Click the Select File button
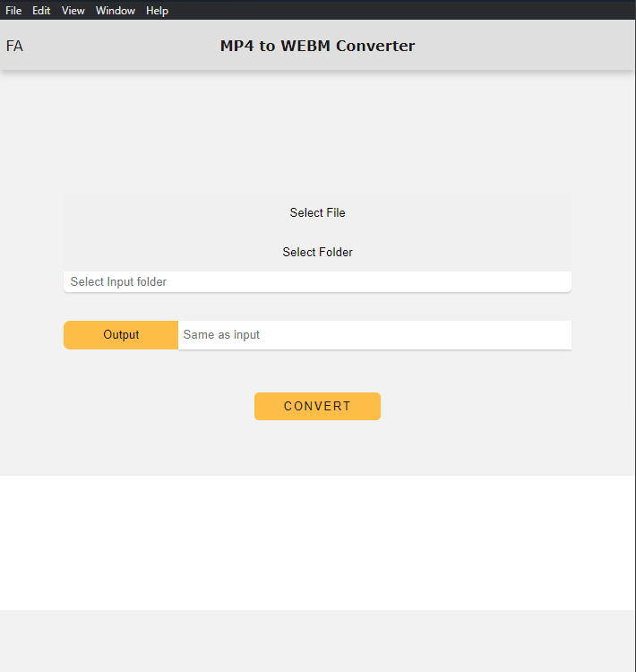The height and width of the screenshot is (672, 636). [x=317, y=213]
